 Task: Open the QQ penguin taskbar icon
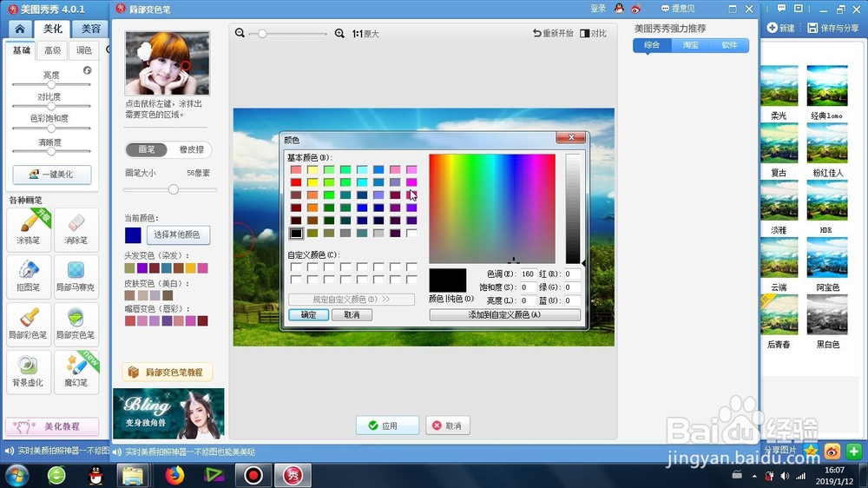[x=96, y=475]
